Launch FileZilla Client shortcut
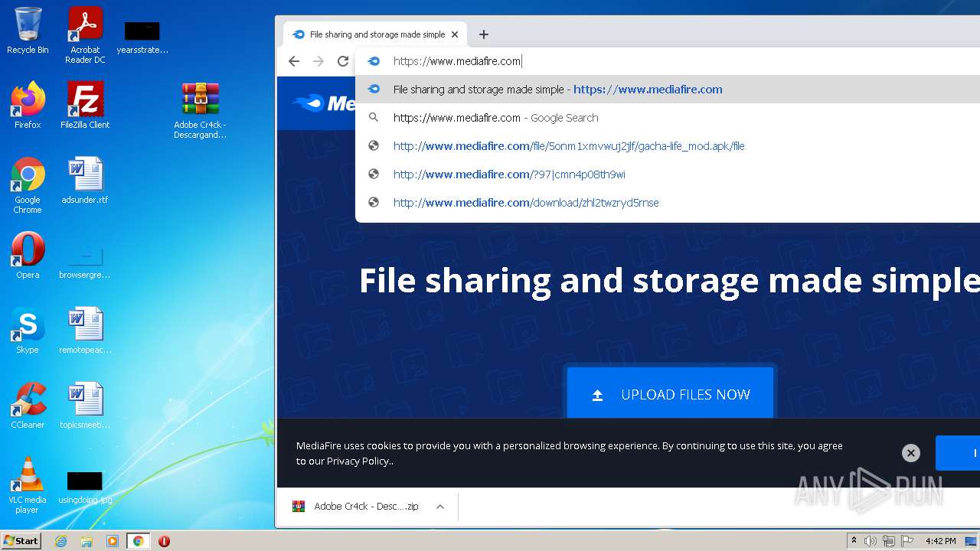 point(85,106)
